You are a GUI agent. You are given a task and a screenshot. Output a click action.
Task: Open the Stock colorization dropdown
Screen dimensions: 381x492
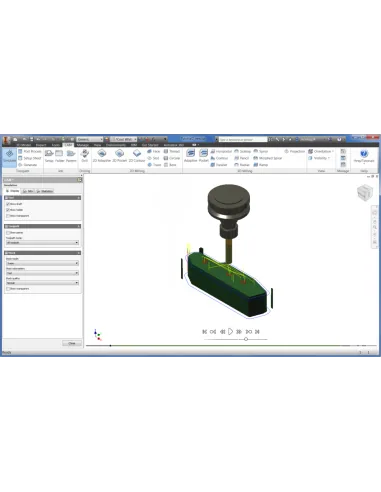point(42,273)
